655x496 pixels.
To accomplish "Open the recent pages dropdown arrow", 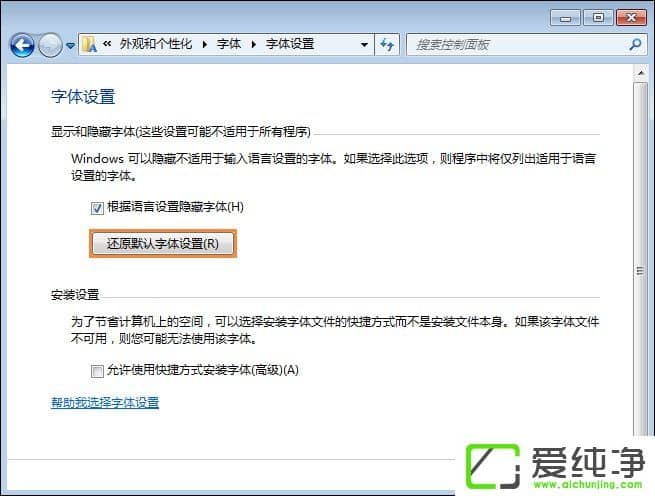I will [71, 45].
